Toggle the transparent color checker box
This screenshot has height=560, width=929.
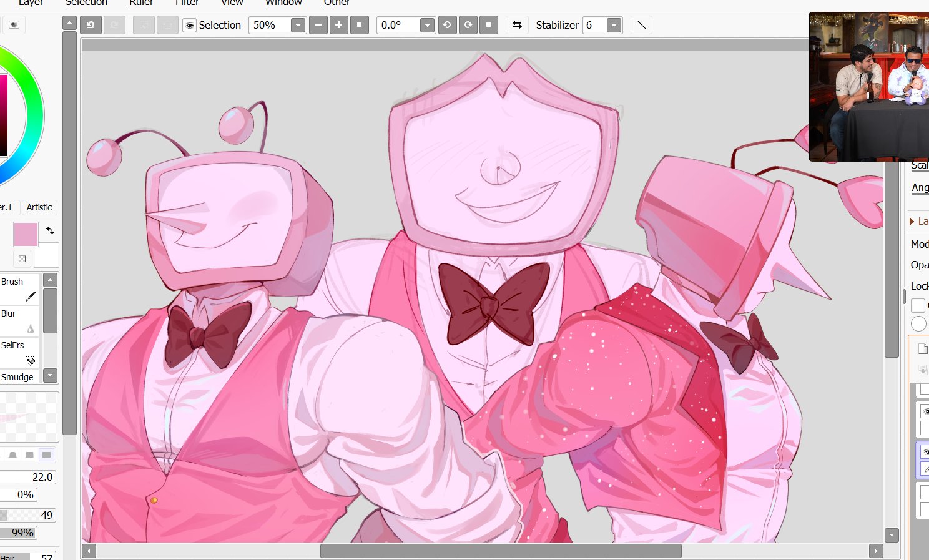pos(22,258)
